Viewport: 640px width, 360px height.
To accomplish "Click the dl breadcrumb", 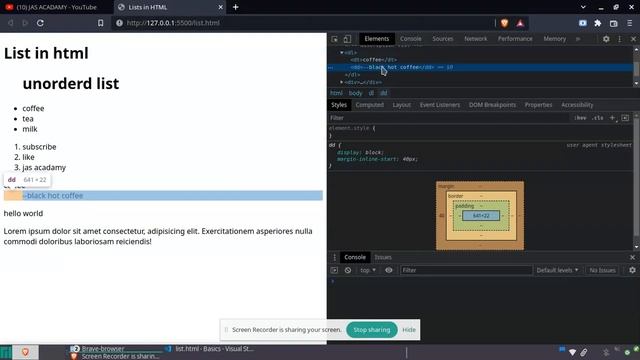I will coord(371,93).
